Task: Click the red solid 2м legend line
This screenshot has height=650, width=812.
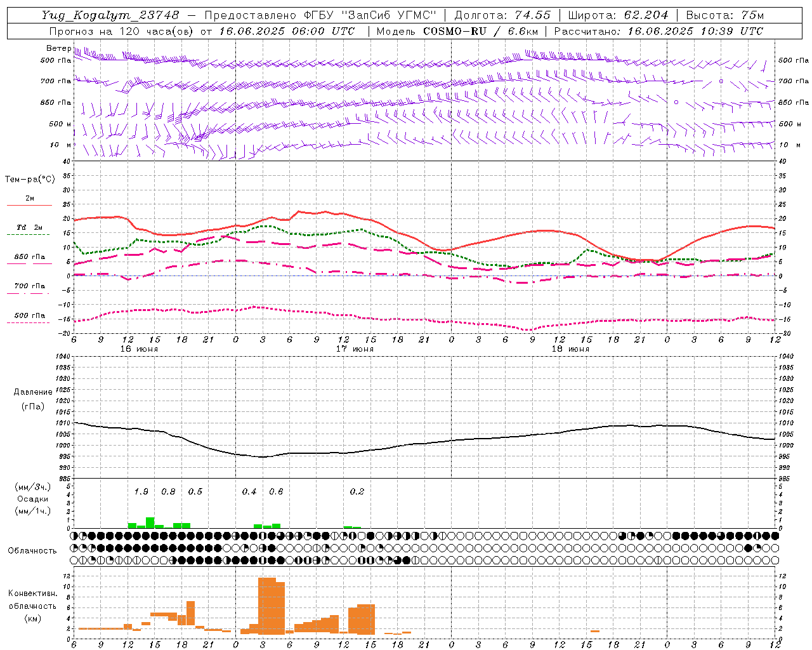Action: point(29,205)
